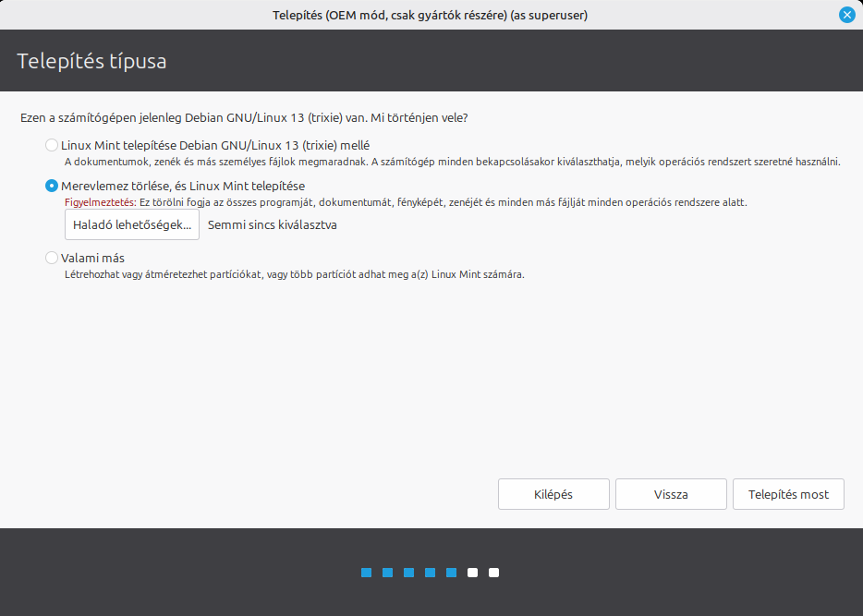Click the first blue progress step dot

366,573
